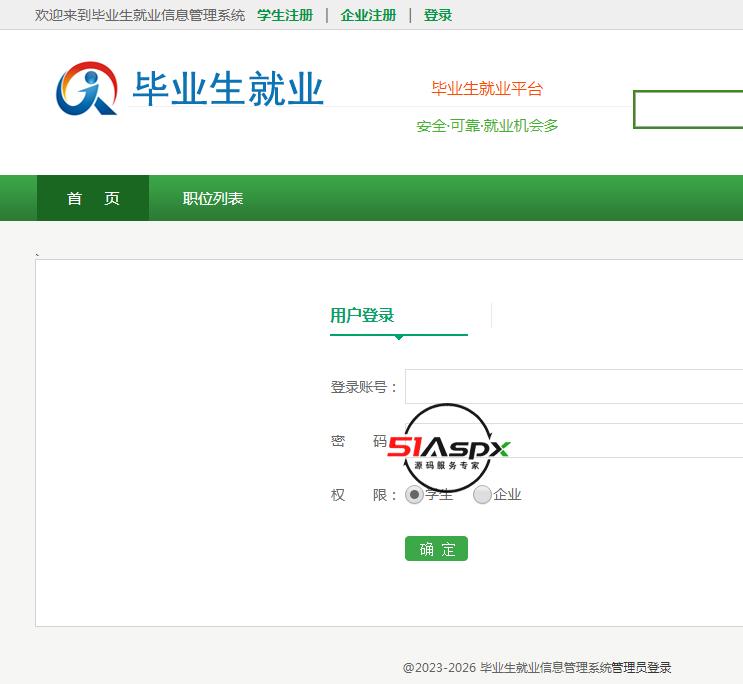Viewport: 743px width, 684px height.
Task: Click the 欢迎来到毕业生就业信息管理系统 welcome text
Action: click(x=140, y=15)
